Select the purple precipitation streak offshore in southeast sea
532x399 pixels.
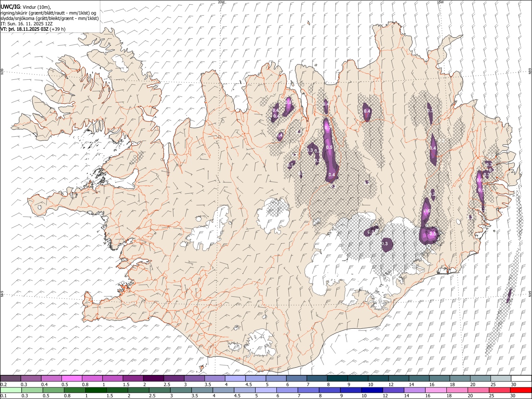508,296
